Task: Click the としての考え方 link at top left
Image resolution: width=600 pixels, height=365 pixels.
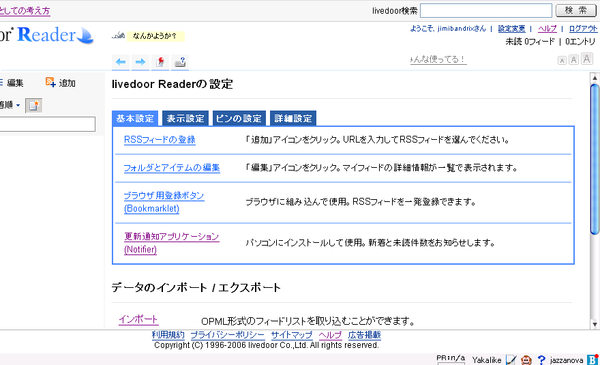Action: click(25, 11)
